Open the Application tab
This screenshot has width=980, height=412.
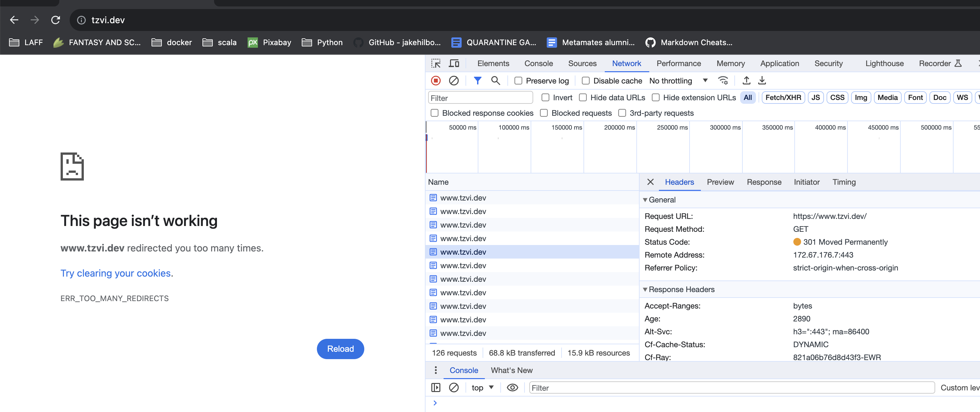[x=779, y=64]
